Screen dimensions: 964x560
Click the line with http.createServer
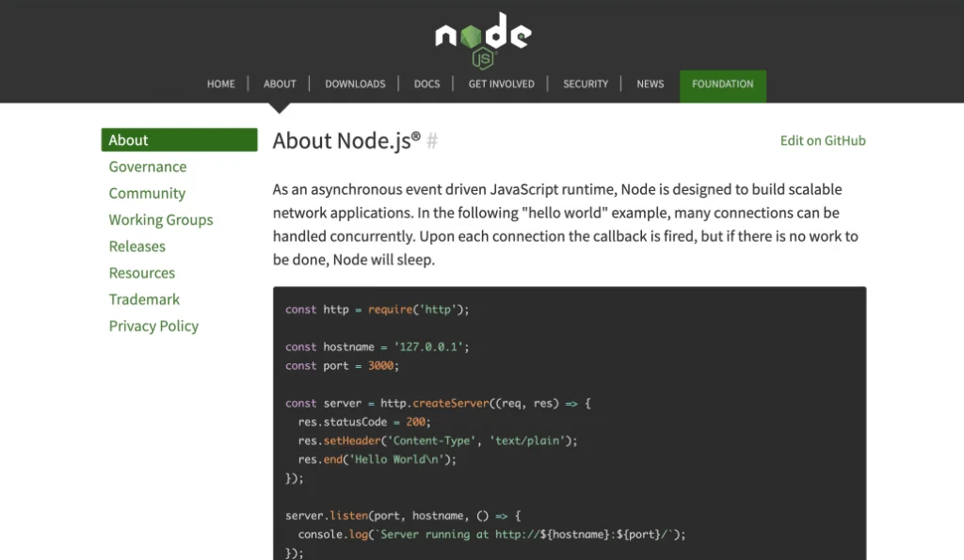(438, 403)
